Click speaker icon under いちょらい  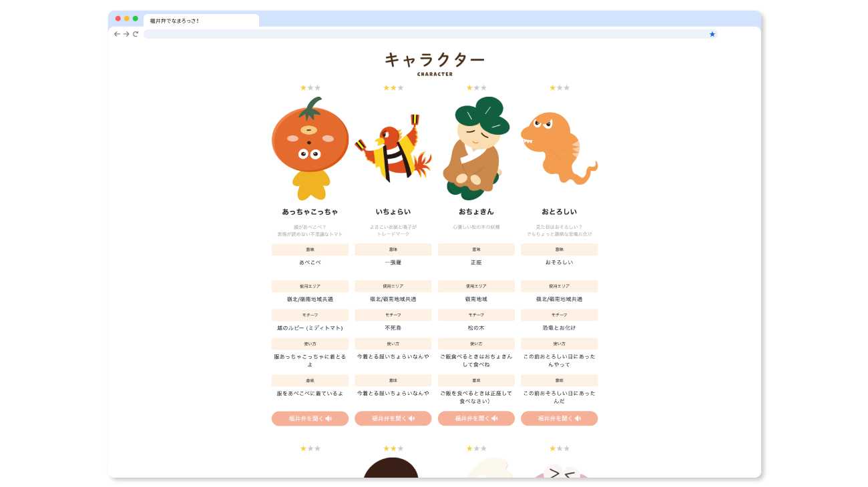click(x=411, y=418)
